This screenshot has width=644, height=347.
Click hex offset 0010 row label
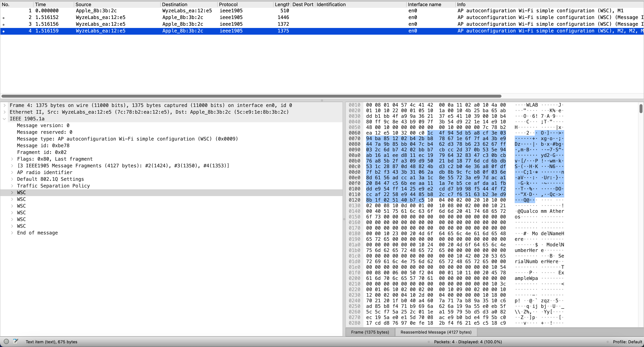(x=354, y=105)
